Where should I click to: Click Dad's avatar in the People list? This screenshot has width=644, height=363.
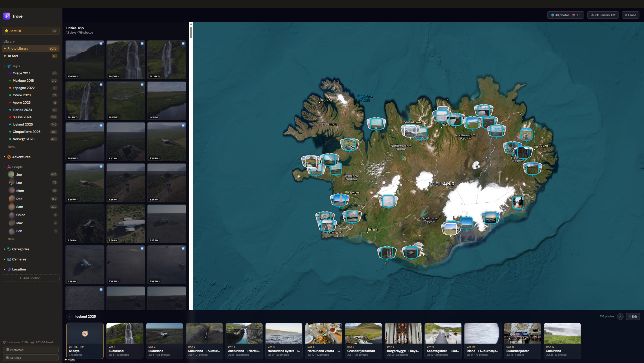tap(12, 199)
